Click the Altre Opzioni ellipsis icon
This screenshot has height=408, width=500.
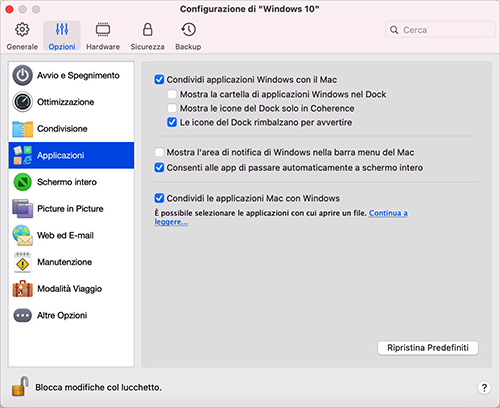pyautogui.click(x=23, y=315)
